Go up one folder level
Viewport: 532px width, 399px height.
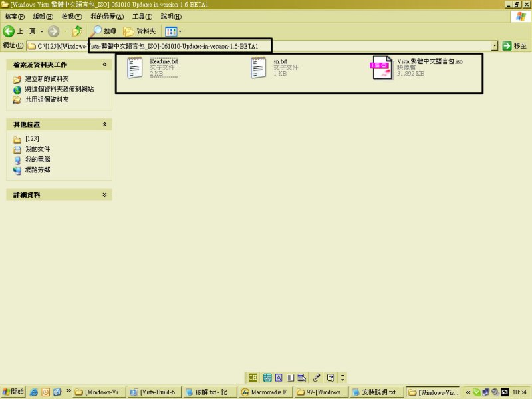pyautogui.click(x=77, y=31)
